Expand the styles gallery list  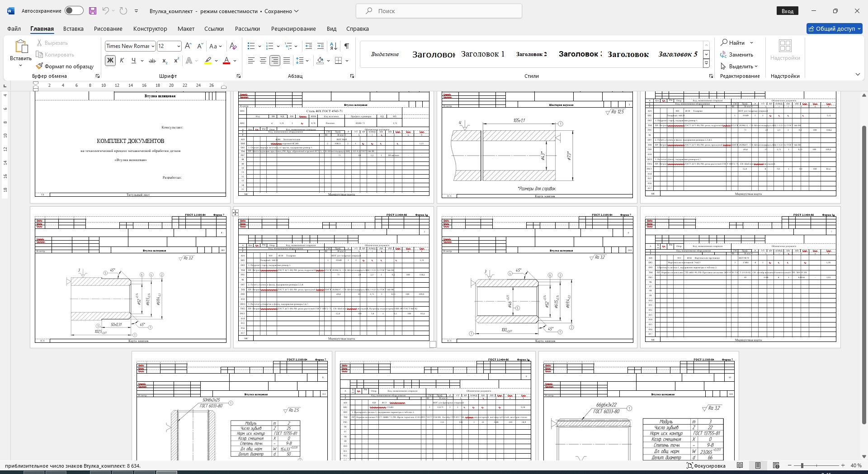(x=706, y=64)
